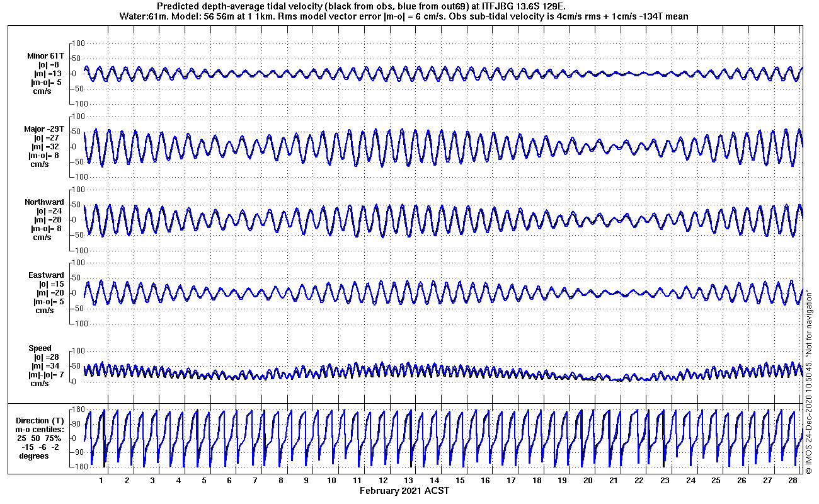Click '|o| =24' under Northward

[49, 211]
